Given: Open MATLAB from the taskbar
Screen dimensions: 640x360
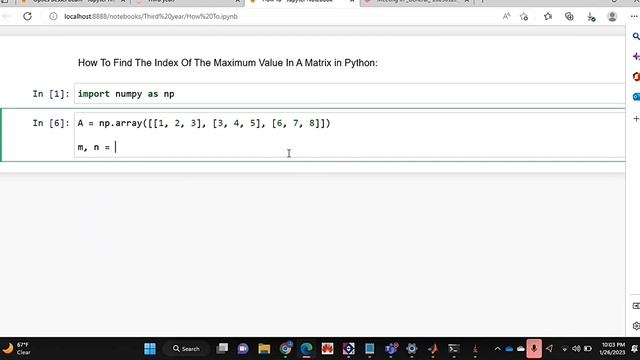Looking at the screenshot, I should coord(433,349).
